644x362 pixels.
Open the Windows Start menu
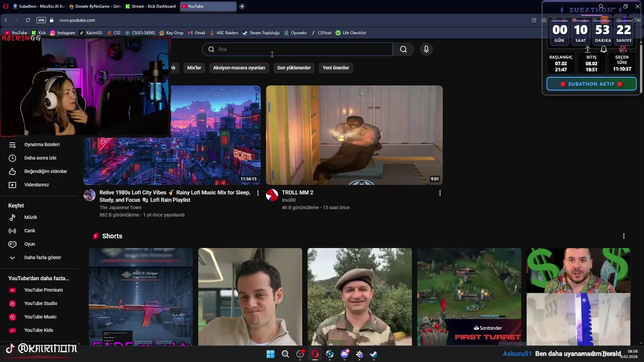(270, 354)
